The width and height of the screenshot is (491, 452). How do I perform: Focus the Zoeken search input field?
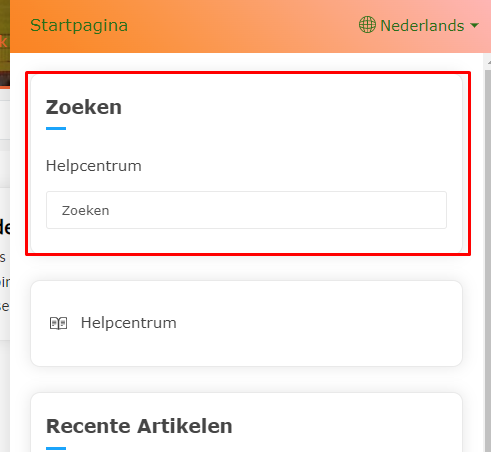pyautogui.click(x=246, y=210)
